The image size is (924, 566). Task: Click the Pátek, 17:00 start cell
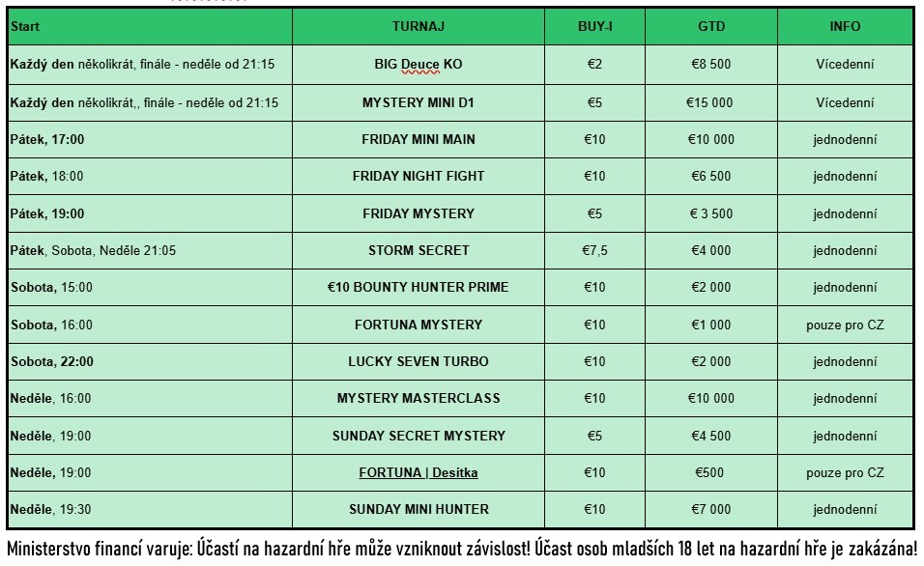pyautogui.click(x=150, y=140)
